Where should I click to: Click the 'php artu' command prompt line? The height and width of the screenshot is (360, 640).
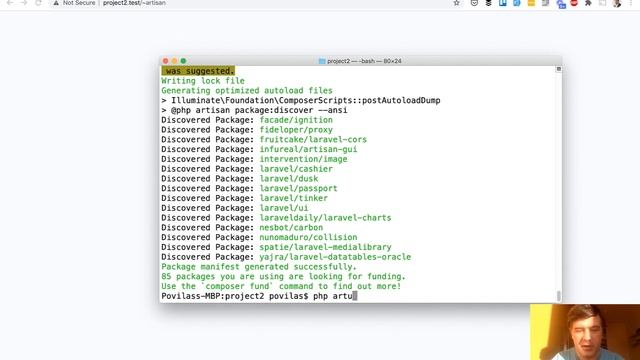259,296
